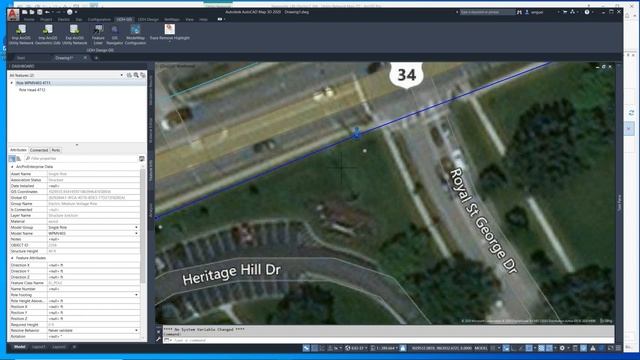Click the new file icon in quick access toolbar

coord(25,12)
